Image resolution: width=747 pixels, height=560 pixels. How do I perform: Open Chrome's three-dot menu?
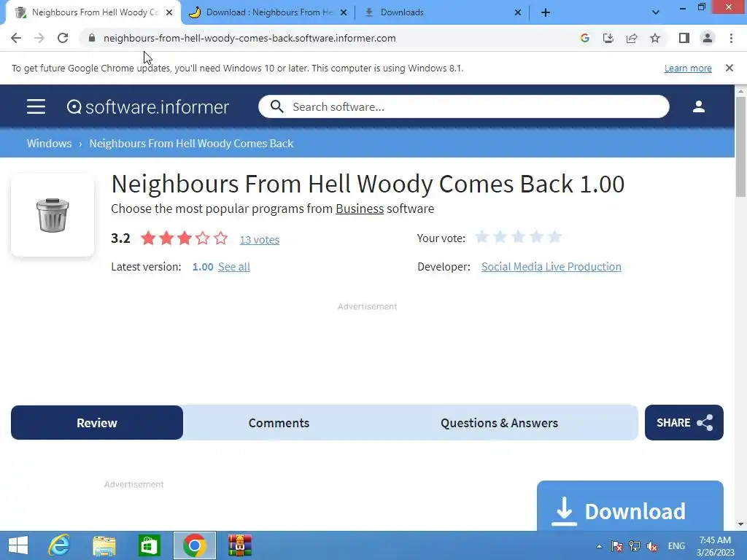[x=731, y=38]
